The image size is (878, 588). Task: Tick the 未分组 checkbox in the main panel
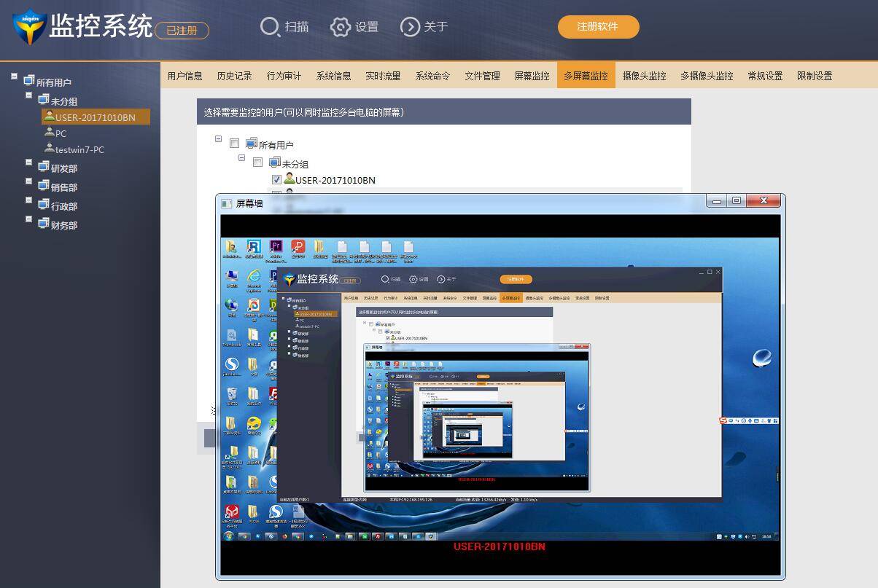(x=257, y=162)
